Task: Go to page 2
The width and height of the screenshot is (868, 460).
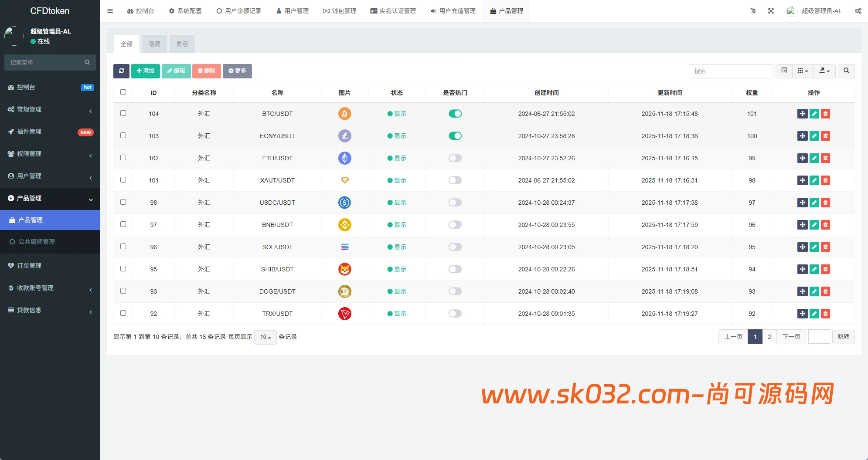Action: coord(769,337)
